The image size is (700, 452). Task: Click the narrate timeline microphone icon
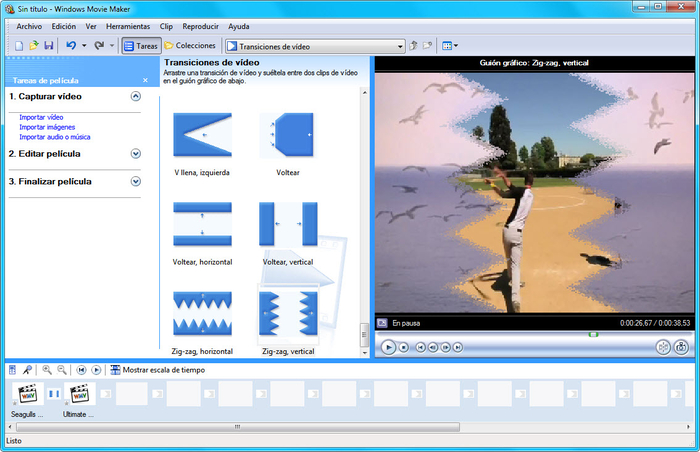[x=27, y=370]
